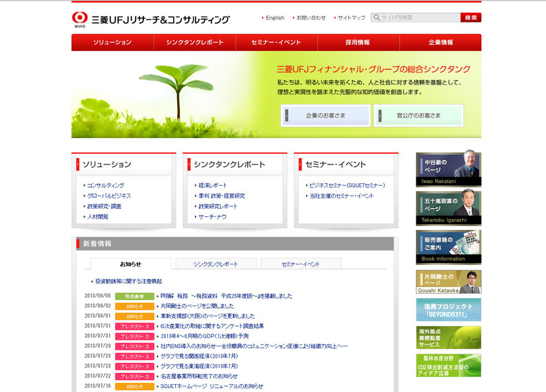
Task: Open the 革新支援部(大阪) page update news
Action: [x=208, y=316]
